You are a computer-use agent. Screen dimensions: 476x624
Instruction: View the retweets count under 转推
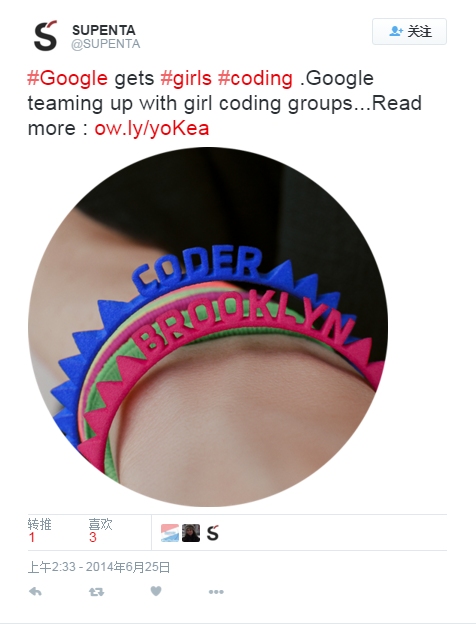[x=32, y=537]
